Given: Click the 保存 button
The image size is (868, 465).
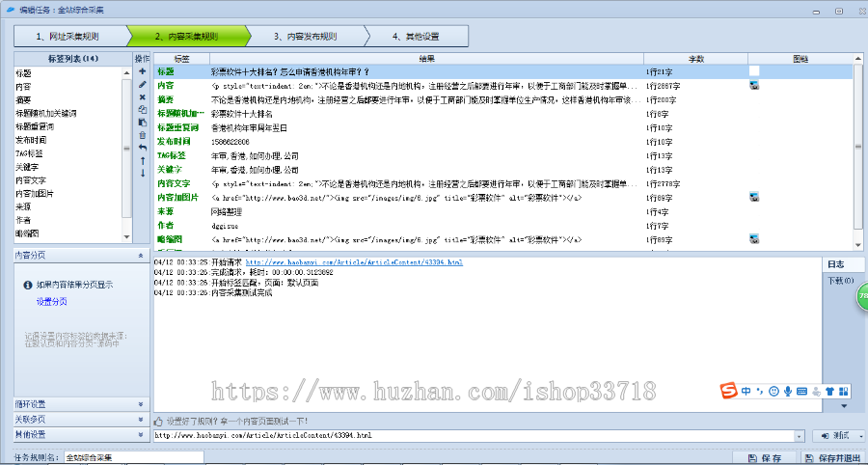Looking at the screenshot, I should pyautogui.click(x=765, y=458).
